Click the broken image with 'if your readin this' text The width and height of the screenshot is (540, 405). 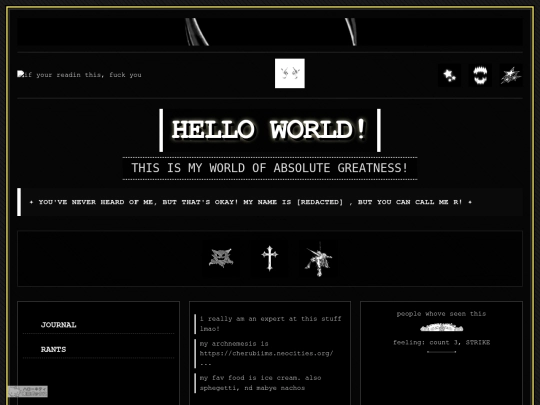pyautogui.click(x=80, y=74)
